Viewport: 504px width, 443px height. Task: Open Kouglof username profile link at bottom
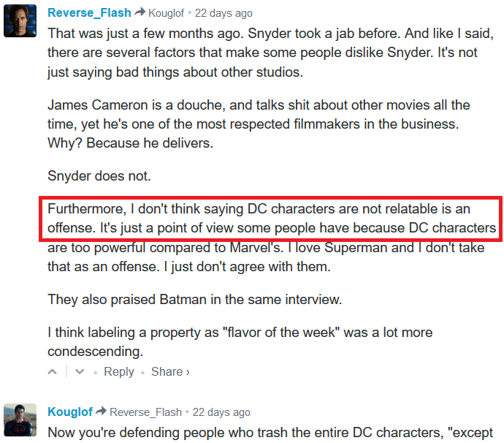70,412
